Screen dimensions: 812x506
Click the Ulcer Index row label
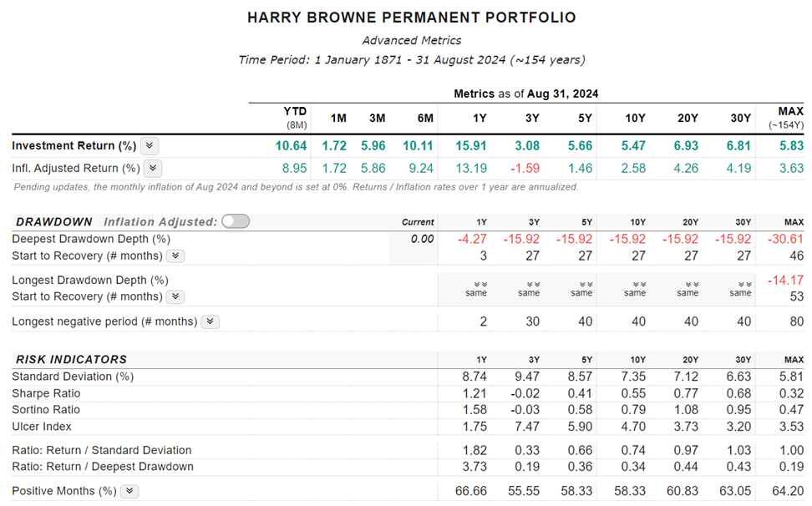coord(42,427)
